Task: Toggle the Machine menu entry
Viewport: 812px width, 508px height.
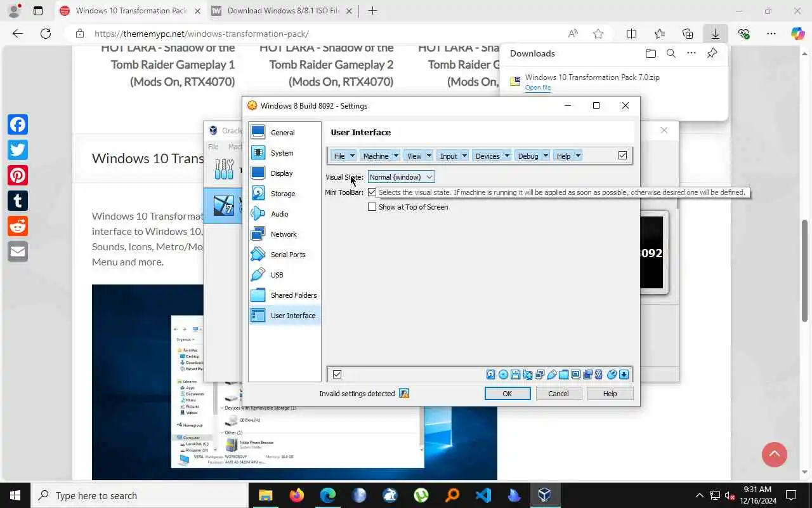Action: (376, 156)
